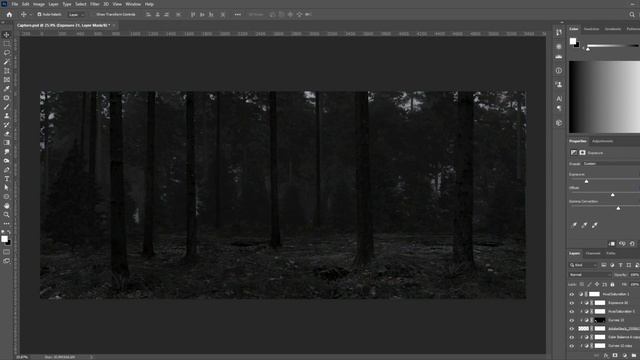
Task: Reset adjustment defaults button in Properties
Action: [x=632, y=244]
